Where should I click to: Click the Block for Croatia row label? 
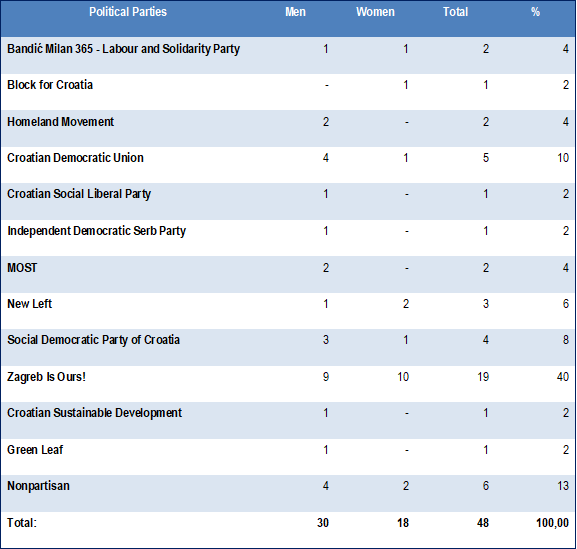point(50,85)
